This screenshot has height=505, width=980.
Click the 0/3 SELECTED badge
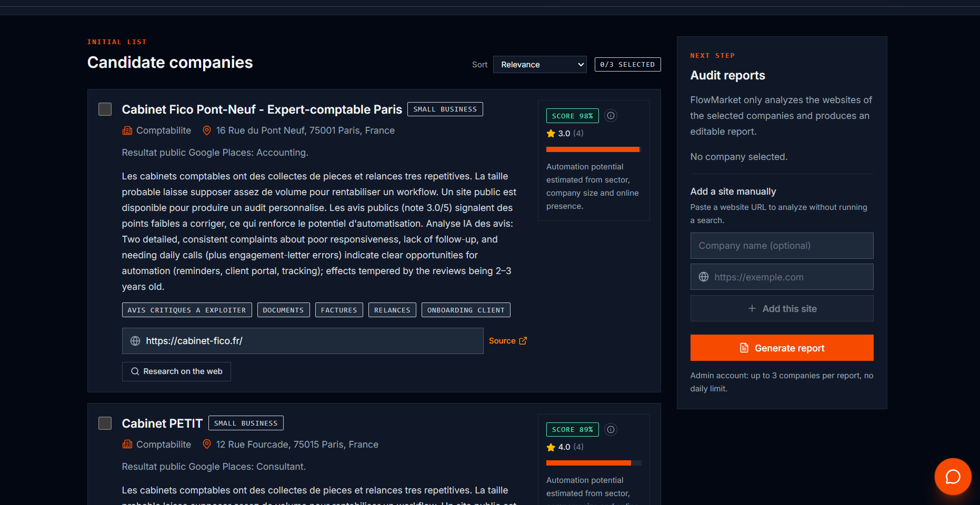(627, 64)
